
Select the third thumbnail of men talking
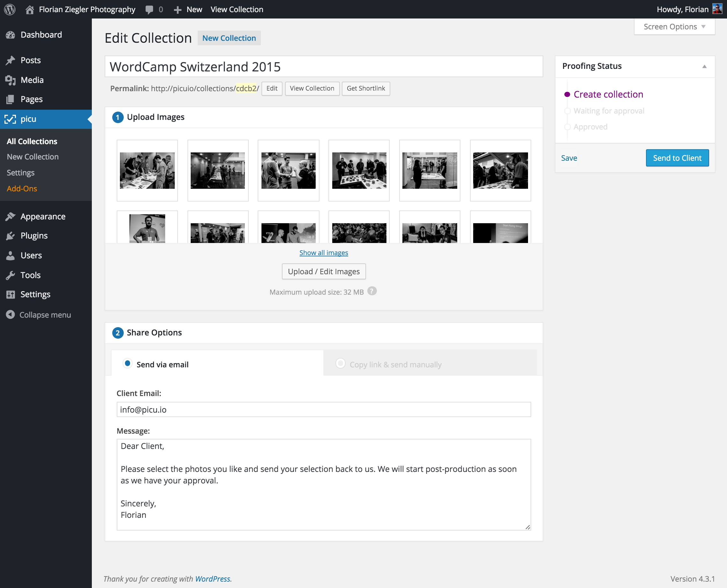(288, 170)
